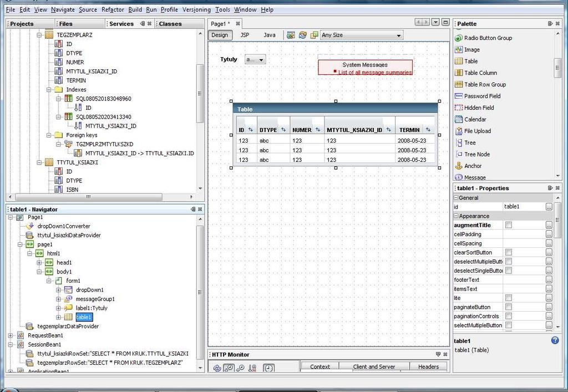Click the table icon of TEGZEMPLARZ node

click(x=49, y=35)
